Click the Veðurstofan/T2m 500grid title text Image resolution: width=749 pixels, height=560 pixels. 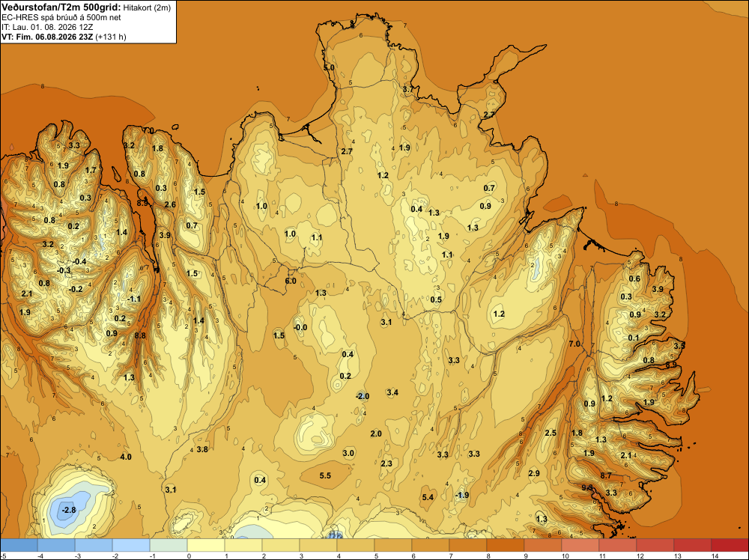(61, 7)
